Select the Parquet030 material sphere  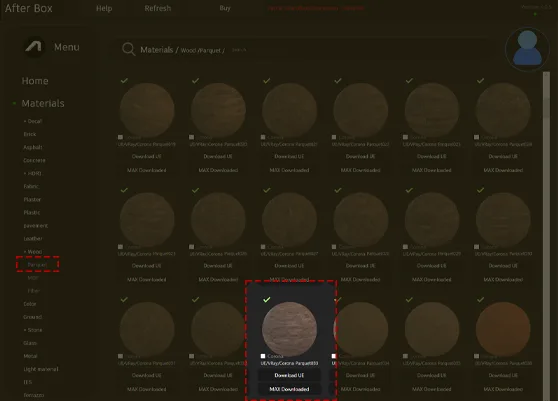point(503,220)
